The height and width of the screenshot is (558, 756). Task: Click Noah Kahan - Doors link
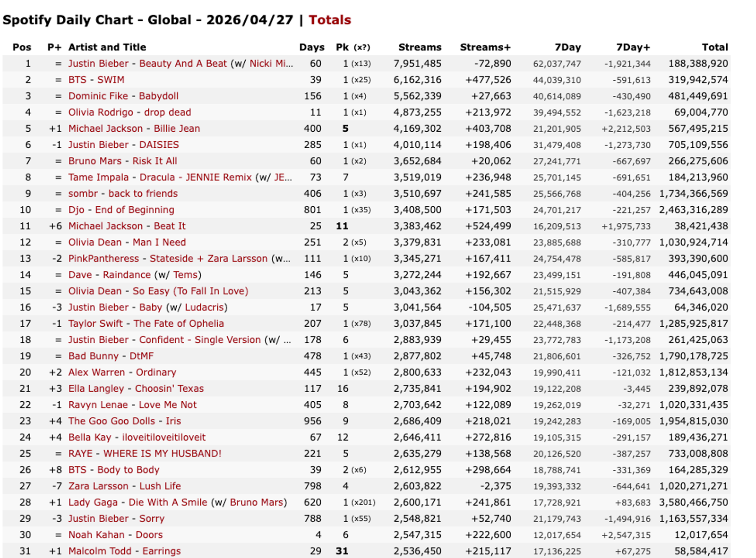tap(115, 535)
